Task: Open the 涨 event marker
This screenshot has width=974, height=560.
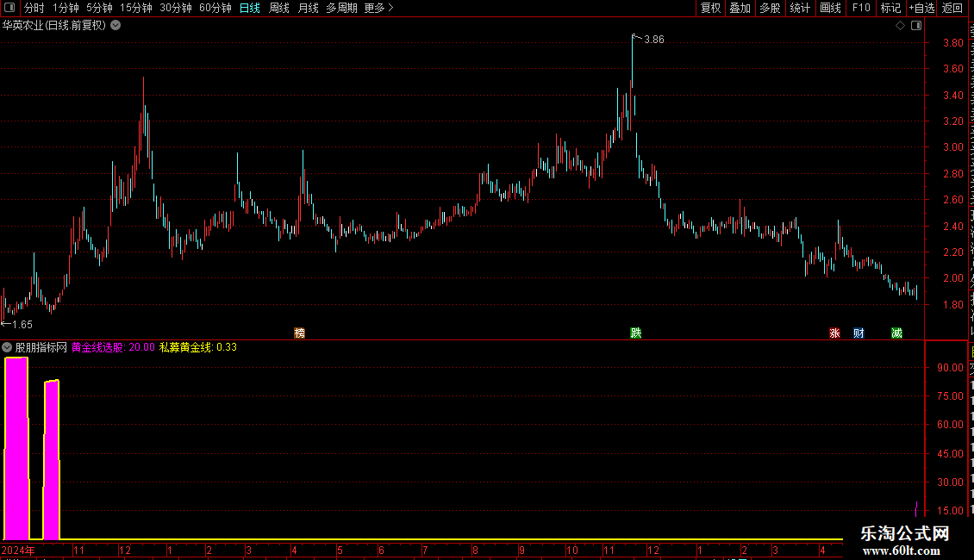Action: [835, 333]
